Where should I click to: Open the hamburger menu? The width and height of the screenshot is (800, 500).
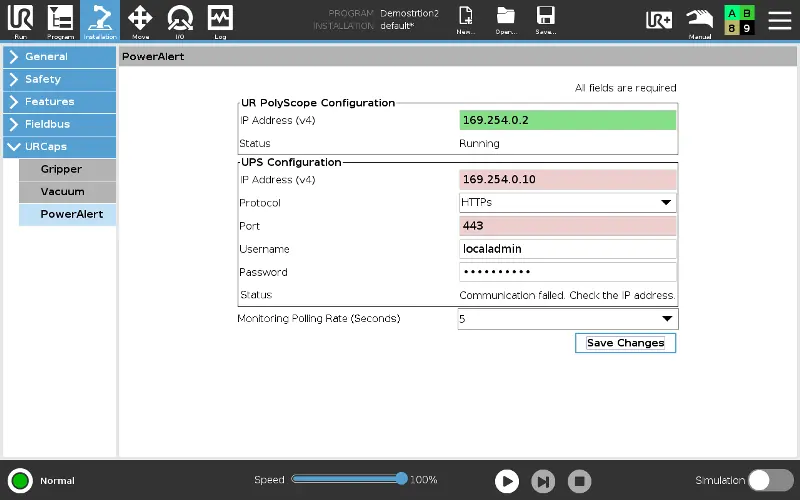point(780,20)
